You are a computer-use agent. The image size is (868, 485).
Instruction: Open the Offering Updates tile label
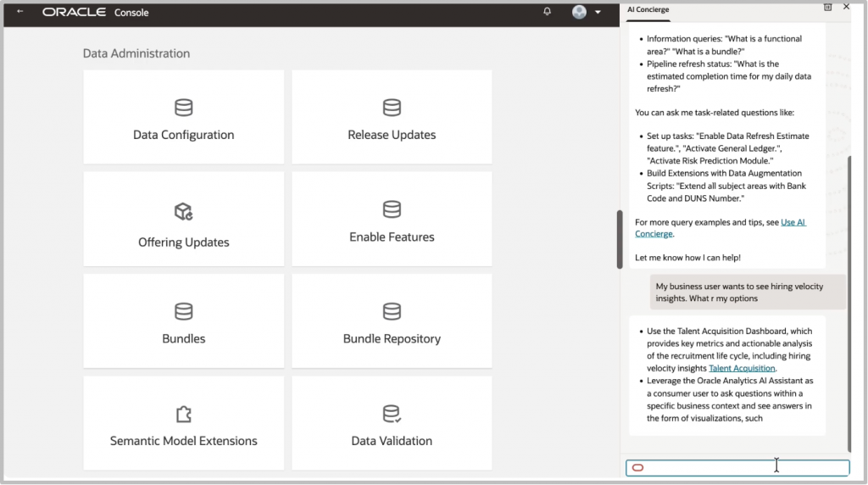pyautogui.click(x=183, y=242)
